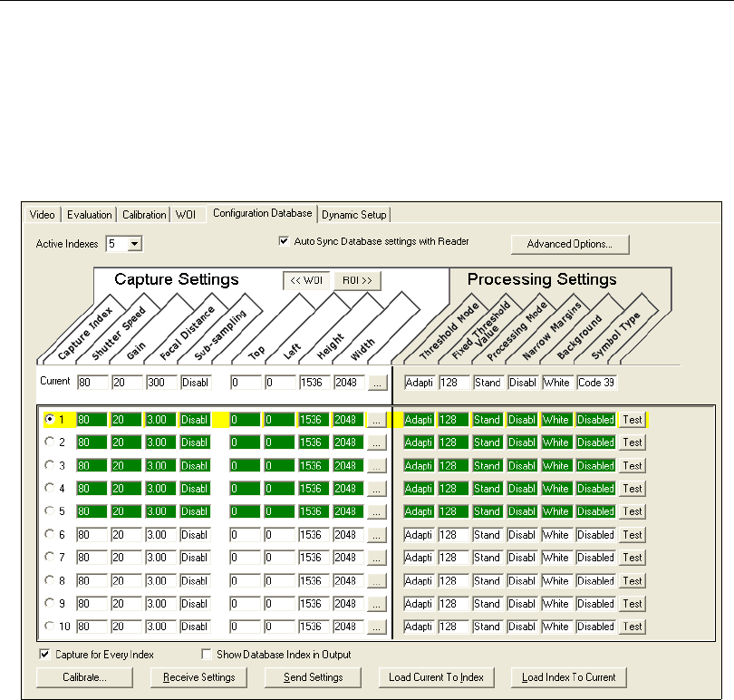
Task: Select index 3 radio button
Action: [x=49, y=465]
